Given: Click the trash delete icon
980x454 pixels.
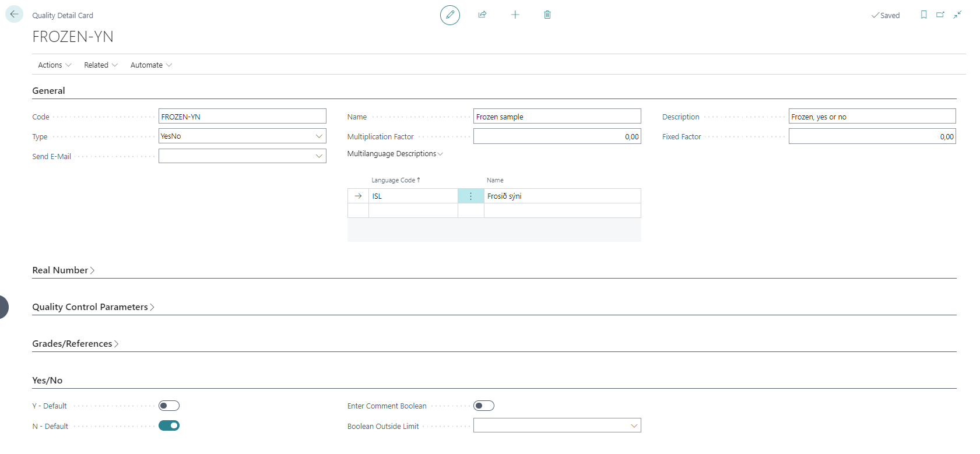Looking at the screenshot, I should click(x=547, y=15).
